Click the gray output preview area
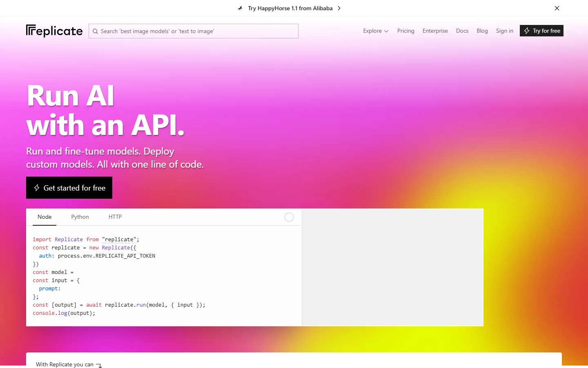 [x=392, y=267]
